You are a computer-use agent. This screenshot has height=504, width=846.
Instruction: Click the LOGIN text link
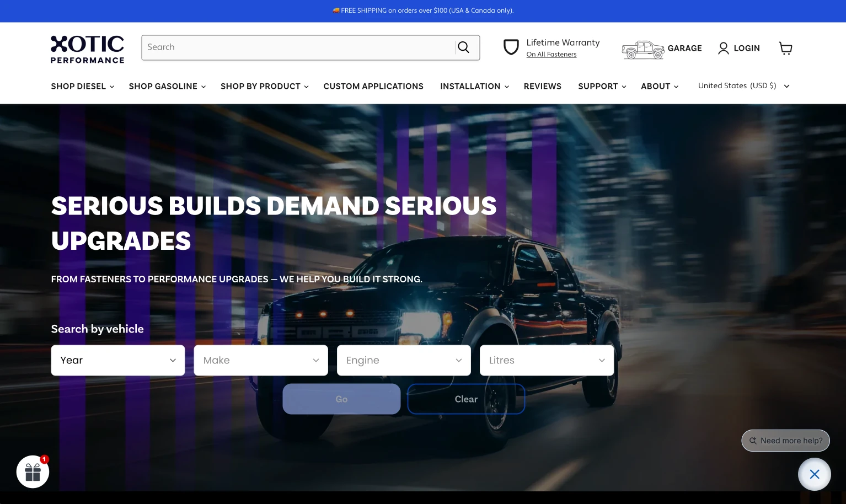(x=747, y=49)
